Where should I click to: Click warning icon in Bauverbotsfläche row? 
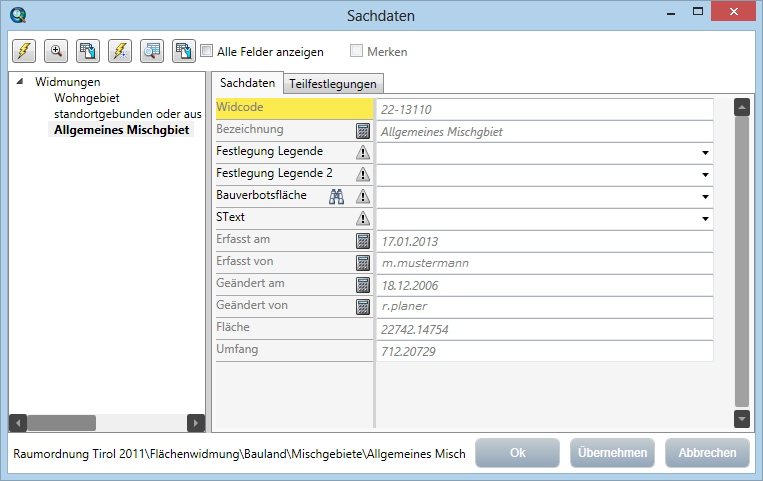click(363, 196)
